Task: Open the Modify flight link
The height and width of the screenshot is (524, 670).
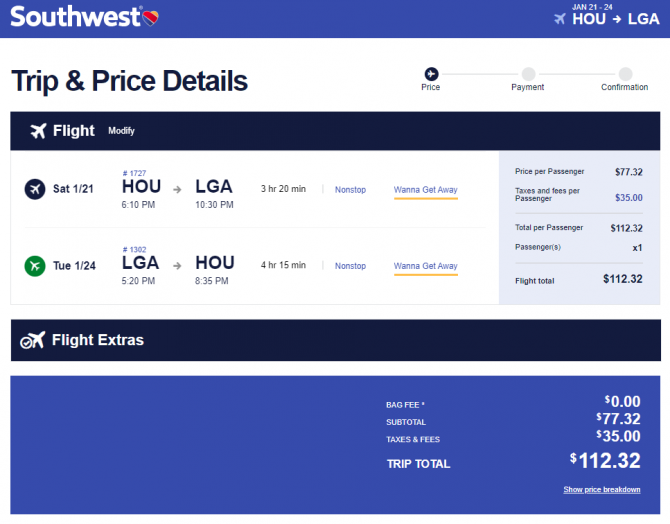Action: 121,131
